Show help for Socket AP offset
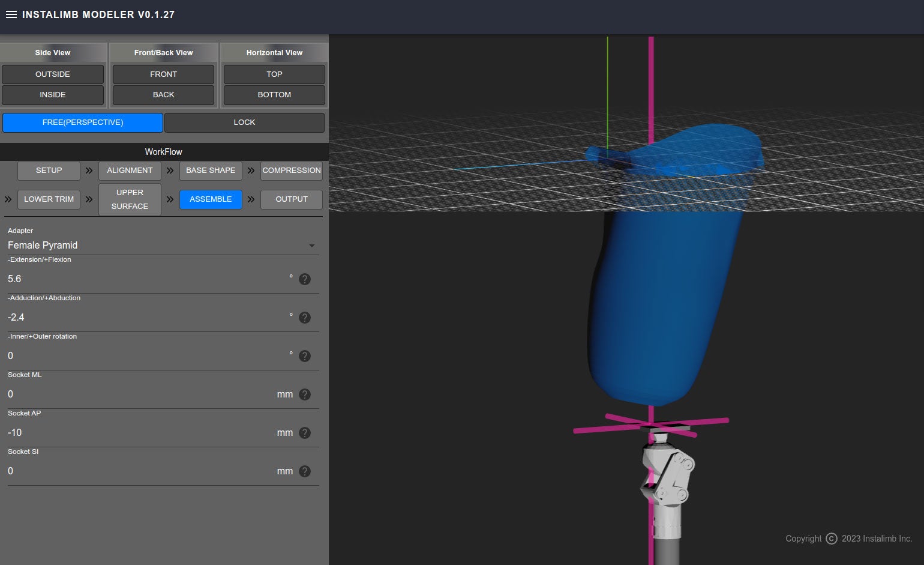924x565 pixels. pos(305,433)
